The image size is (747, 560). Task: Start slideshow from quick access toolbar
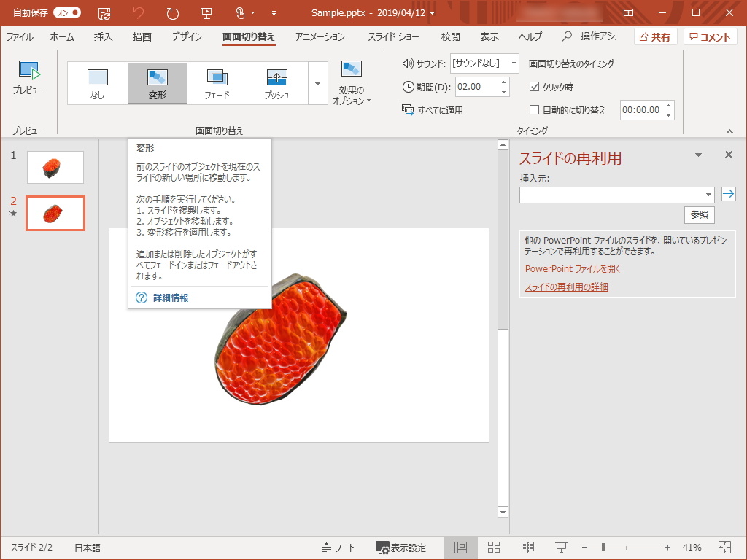(208, 12)
